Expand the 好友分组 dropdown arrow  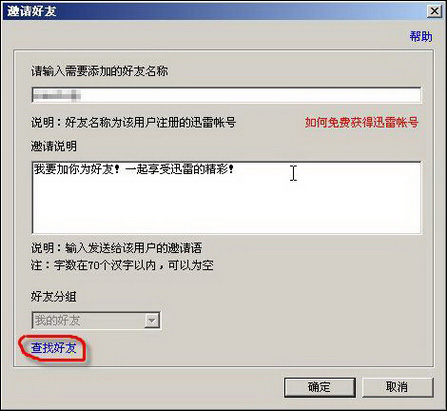tap(151, 321)
